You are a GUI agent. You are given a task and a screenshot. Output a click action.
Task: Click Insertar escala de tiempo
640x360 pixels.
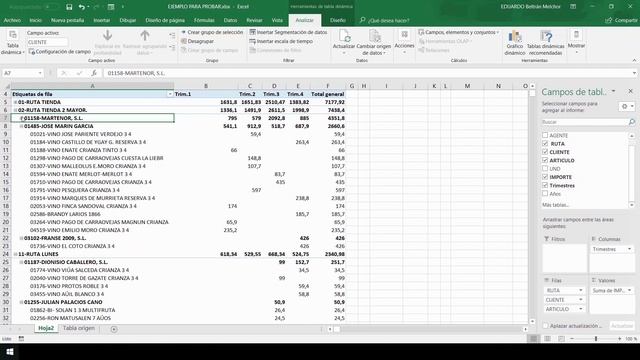click(x=281, y=41)
